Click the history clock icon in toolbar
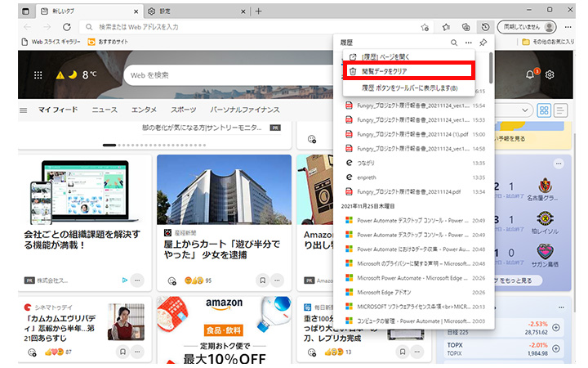 pyautogui.click(x=486, y=27)
